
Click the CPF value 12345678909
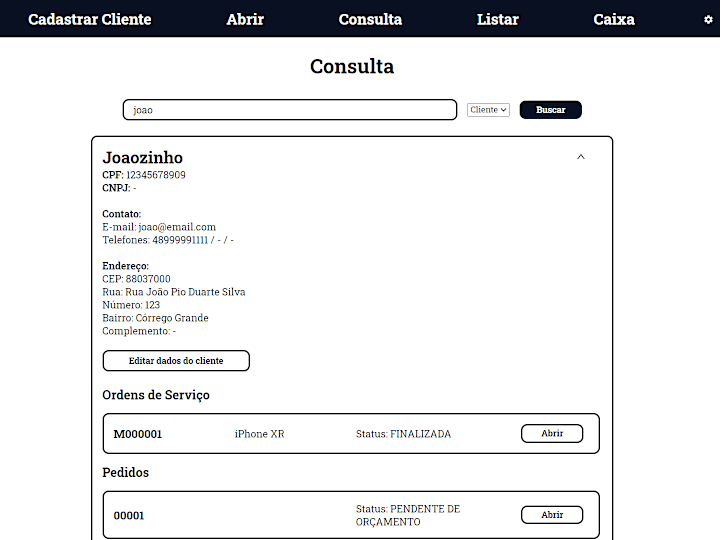[156, 175]
